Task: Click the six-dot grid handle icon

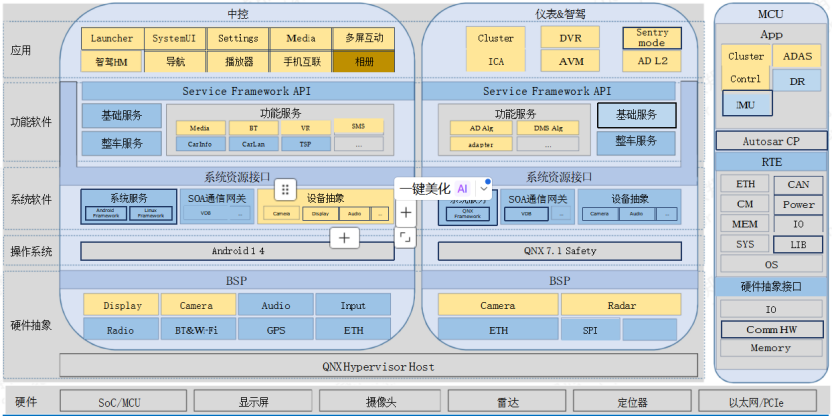Action: (x=285, y=189)
